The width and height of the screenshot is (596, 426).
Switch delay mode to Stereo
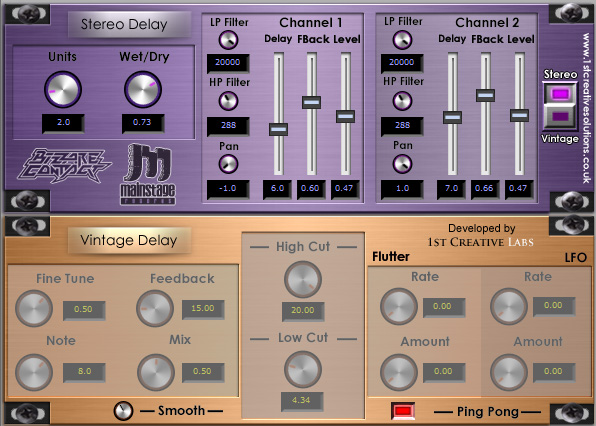coord(560,93)
